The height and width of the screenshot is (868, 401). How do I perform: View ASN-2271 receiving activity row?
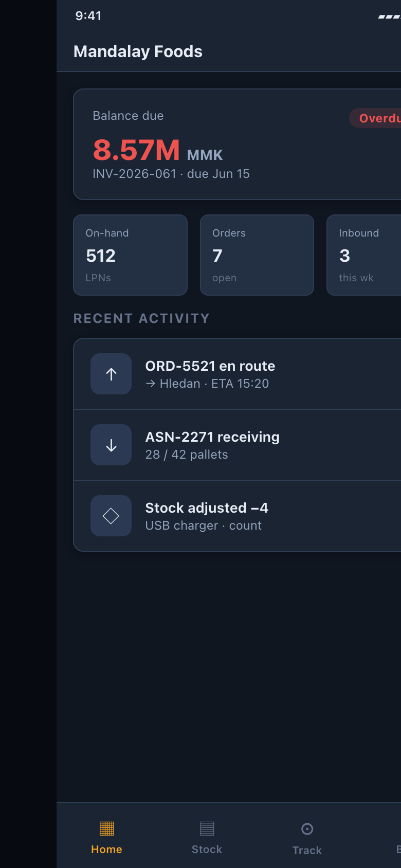pos(238,445)
